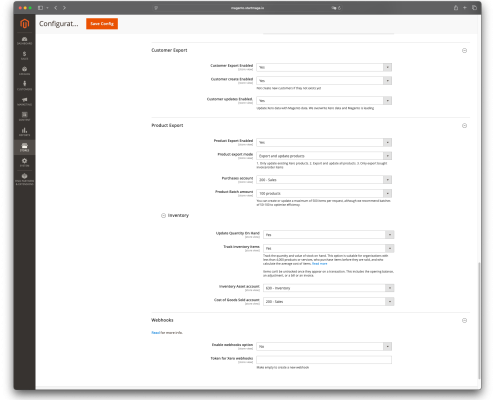Viewport: 495px width, 400px height.
Task: Open the System gear menu
Action: [x=24, y=162]
